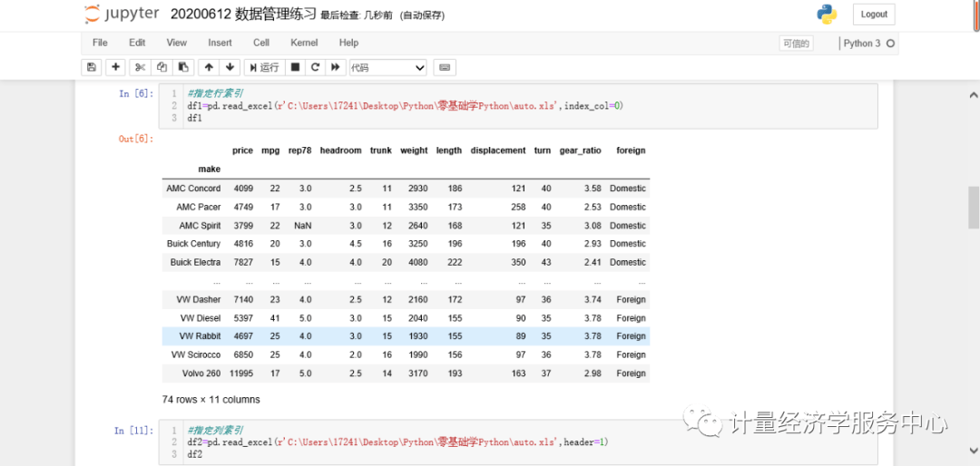This screenshot has height=466, width=980.
Task: Click the Logout button
Action: point(874,15)
